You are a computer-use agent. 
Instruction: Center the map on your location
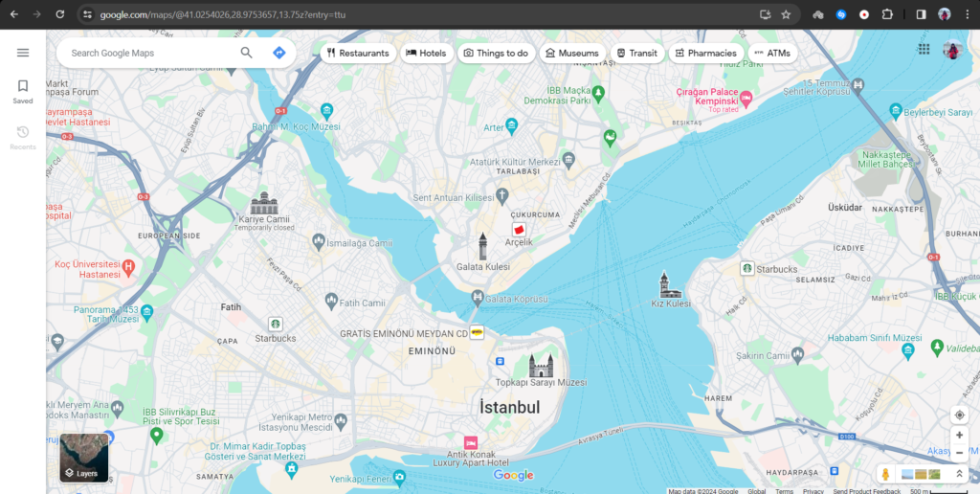(959, 415)
